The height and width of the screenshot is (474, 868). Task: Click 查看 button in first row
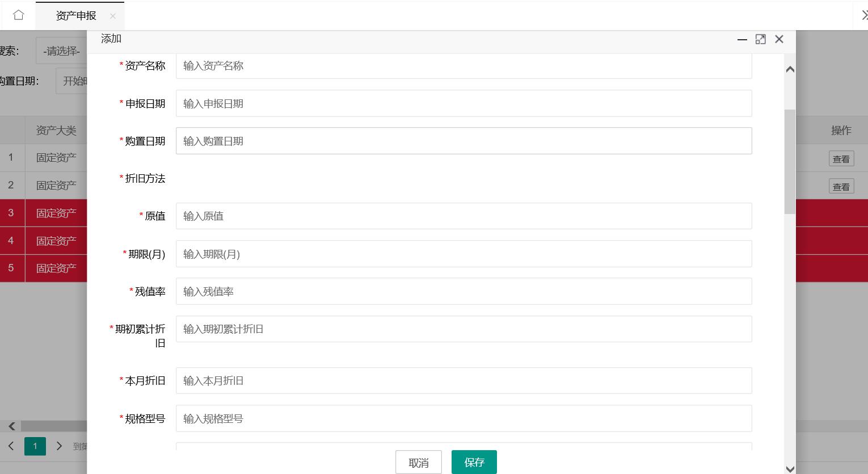pyautogui.click(x=841, y=159)
